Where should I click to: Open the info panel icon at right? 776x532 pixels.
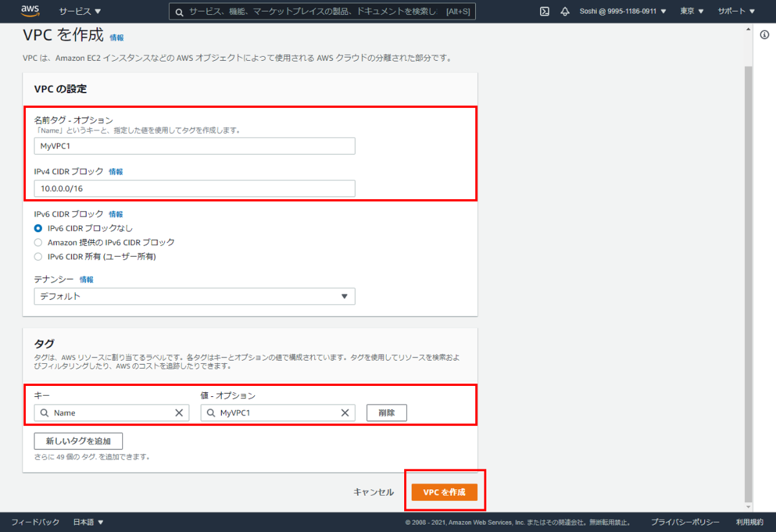pyautogui.click(x=764, y=36)
